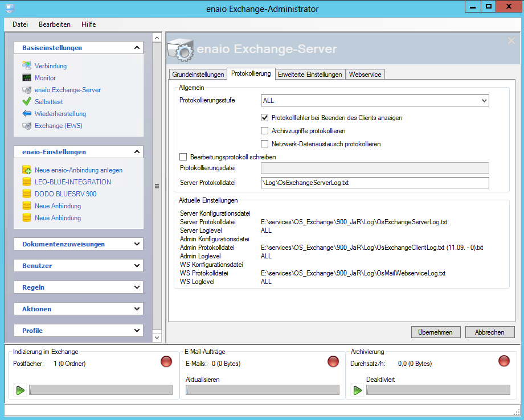Click the Übernehmen button
524x420 pixels.
435,332
